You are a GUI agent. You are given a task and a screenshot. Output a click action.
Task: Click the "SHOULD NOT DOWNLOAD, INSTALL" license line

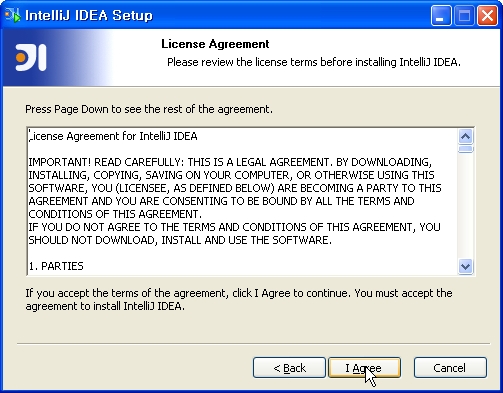click(180, 240)
